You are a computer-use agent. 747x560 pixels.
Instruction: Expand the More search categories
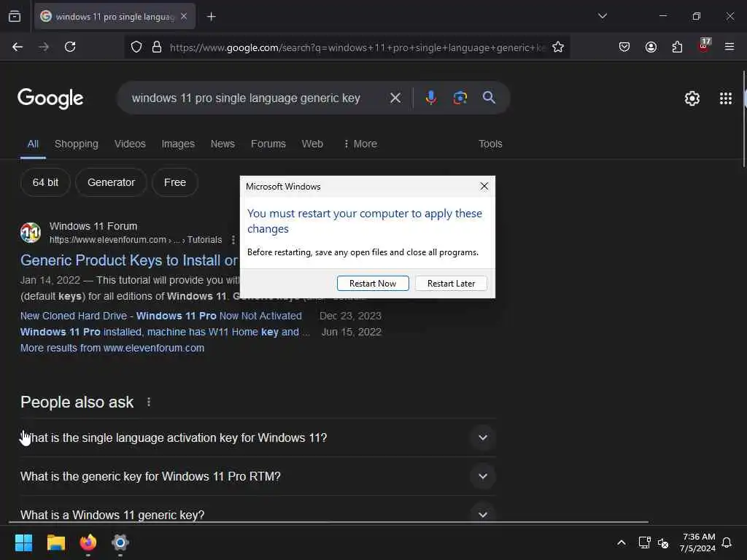360,144
